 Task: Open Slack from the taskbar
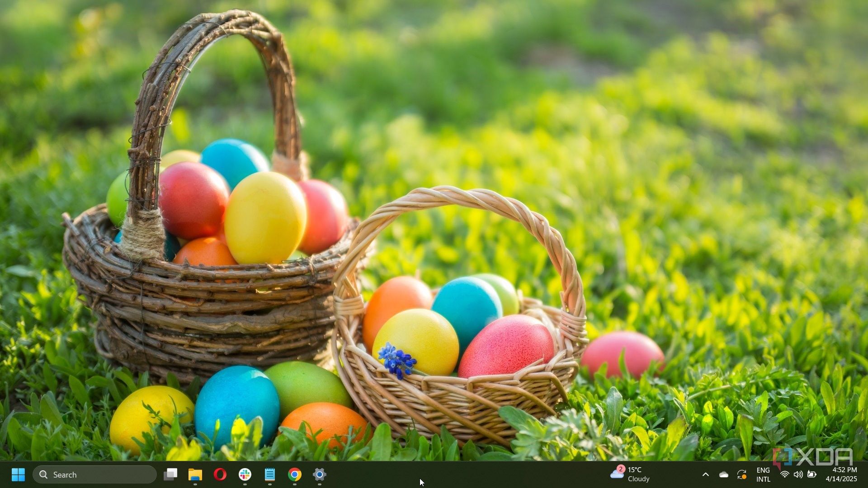click(x=245, y=474)
